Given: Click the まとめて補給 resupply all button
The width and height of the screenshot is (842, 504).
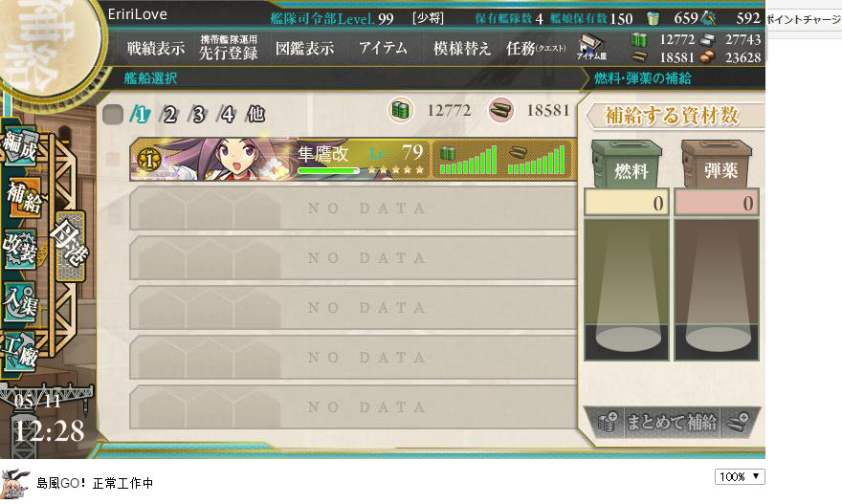Looking at the screenshot, I should (672, 422).
